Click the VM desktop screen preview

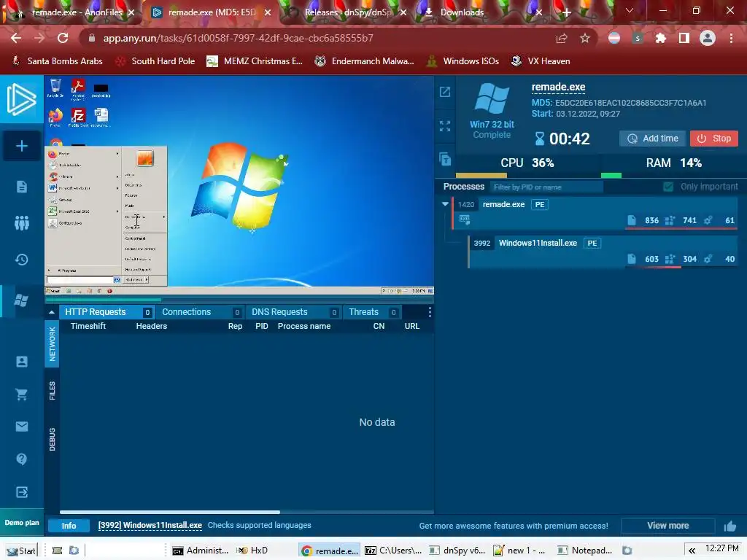point(239,185)
